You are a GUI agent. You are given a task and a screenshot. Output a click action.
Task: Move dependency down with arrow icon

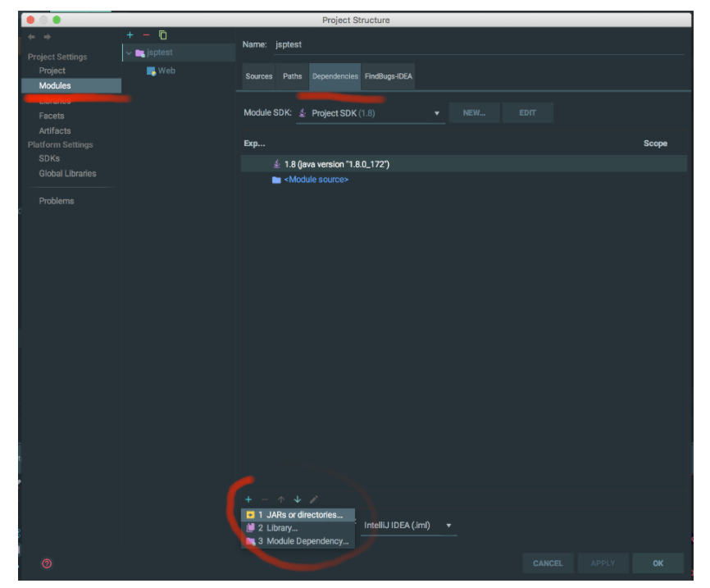tap(298, 499)
